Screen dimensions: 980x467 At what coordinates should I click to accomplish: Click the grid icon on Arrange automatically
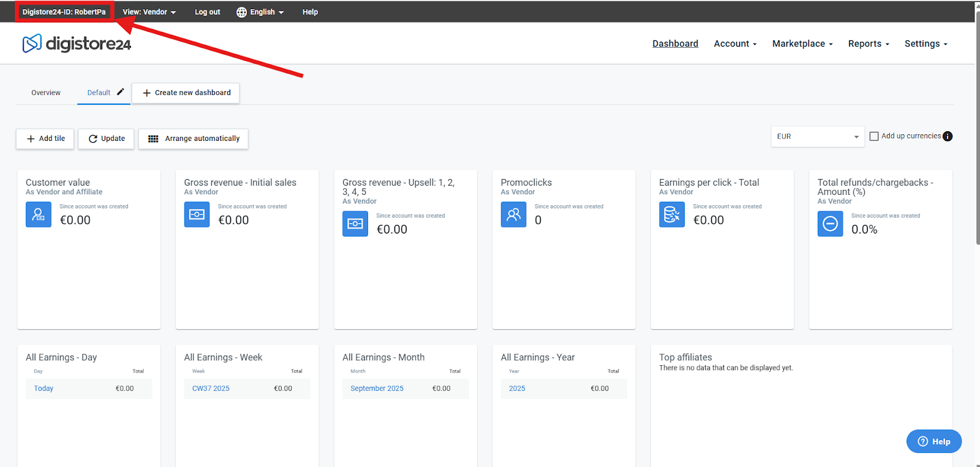coord(153,139)
